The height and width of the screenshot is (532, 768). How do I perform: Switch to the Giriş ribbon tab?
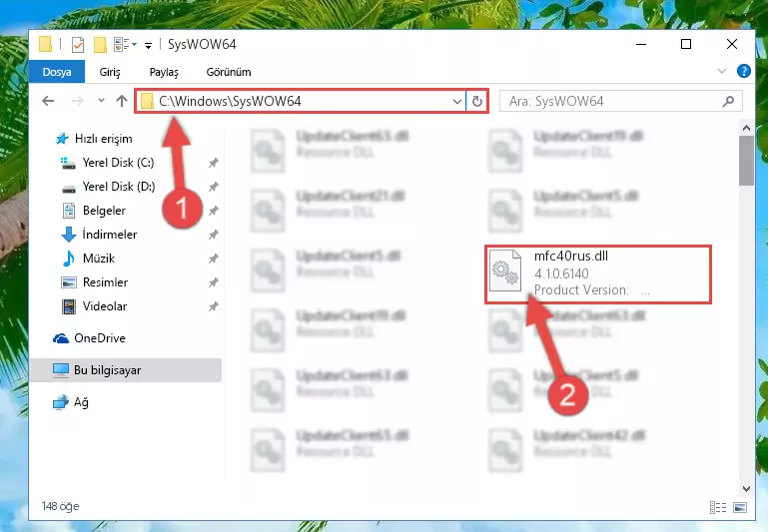[110, 72]
